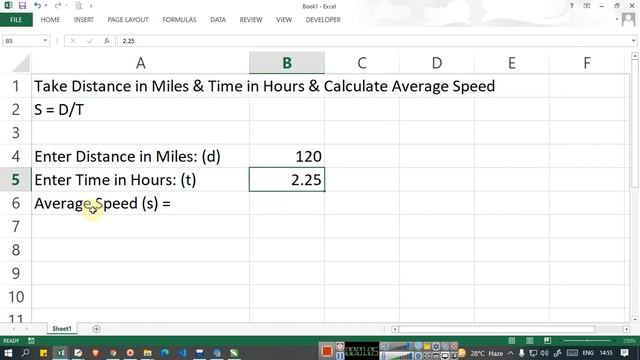Viewport: 640px width, 360px height.
Task: Click the Excel icon in Windows taskbar
Action: click(61, 353)
